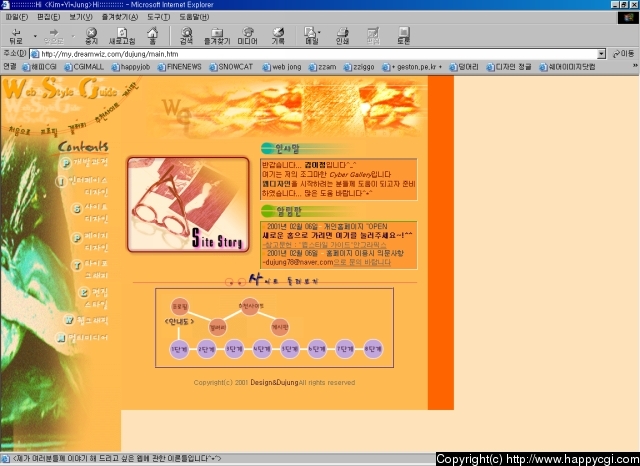Open the 즐겨찾기 toolbar folder icon

point(217,36)
